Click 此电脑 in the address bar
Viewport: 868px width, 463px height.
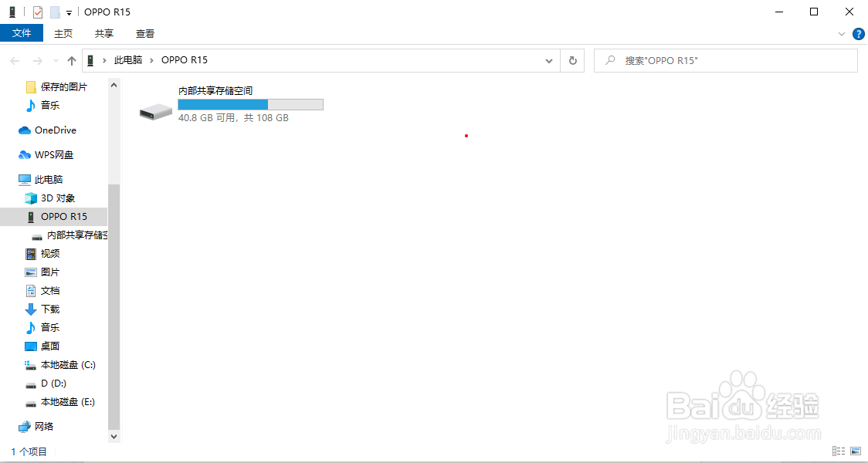[x=128, y=59]
